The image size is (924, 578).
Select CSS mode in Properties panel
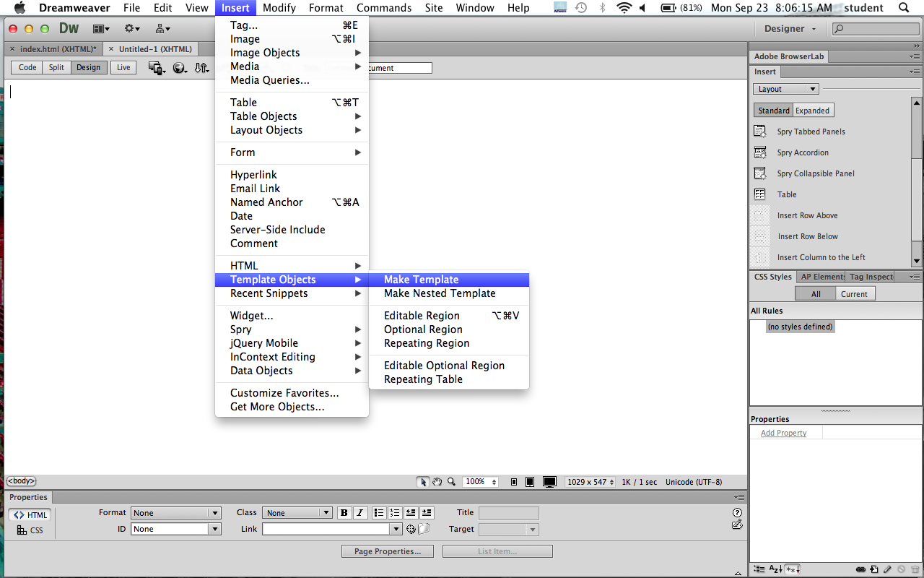[x=30, y=530]
